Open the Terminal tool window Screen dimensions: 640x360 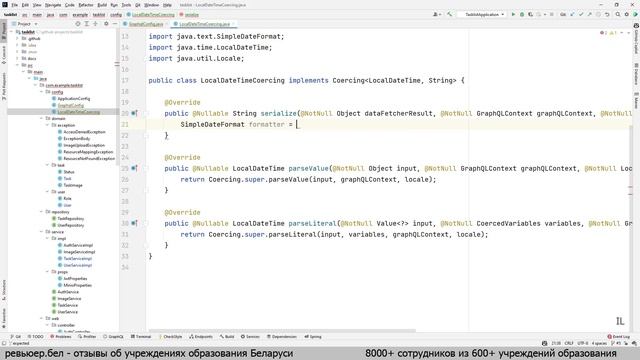tap(141, 337)
